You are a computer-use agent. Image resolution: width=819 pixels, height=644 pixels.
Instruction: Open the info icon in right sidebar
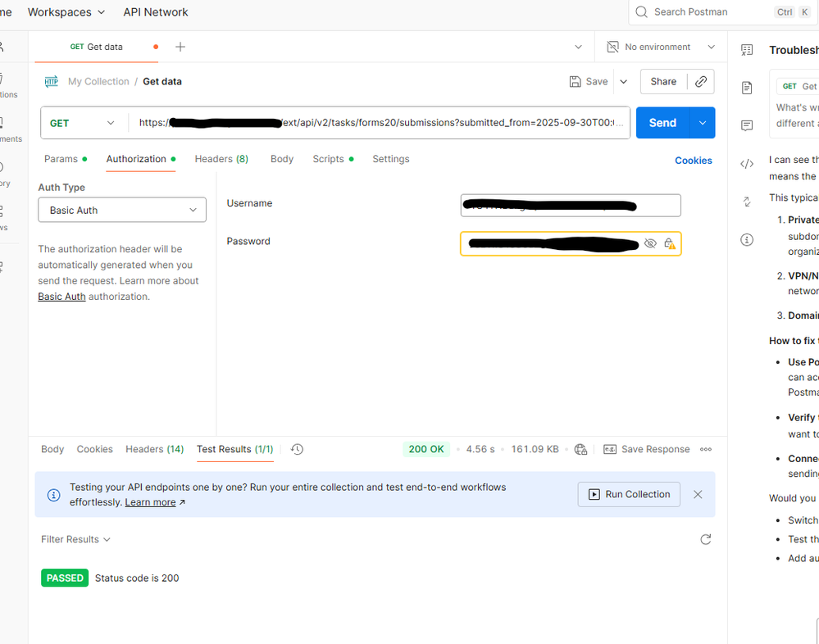coord(747,240)
